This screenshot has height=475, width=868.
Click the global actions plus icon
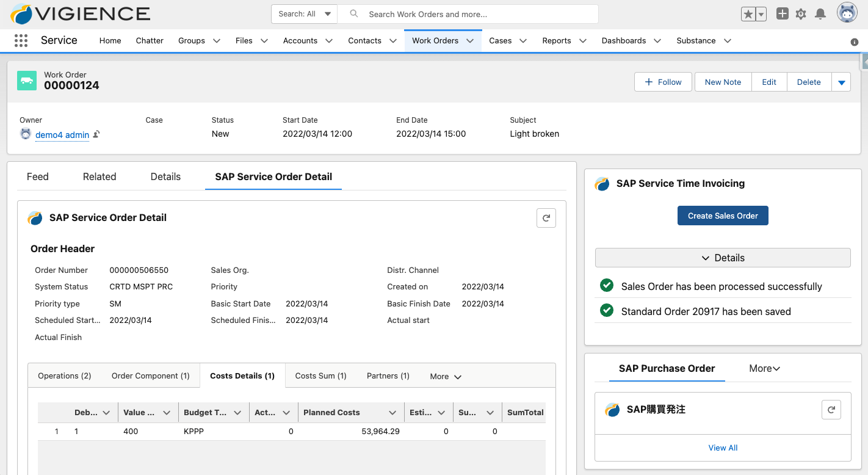tap(783, 13)
